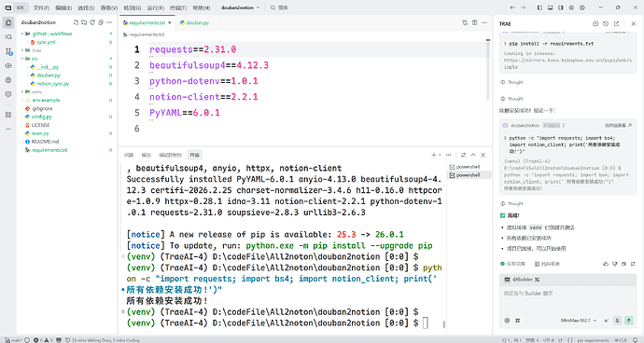This screenshot has width=644, height=343.
Task: Close the requirements.txt tab
Action: click(170, 22)
